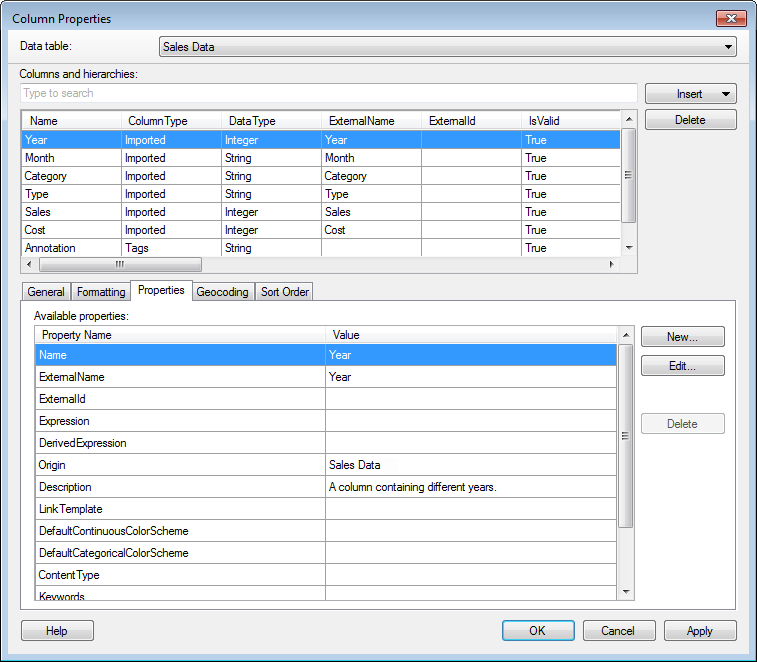Click the Insert dropdown button
This screenshot has height=662, width=757.
[690, 94]
